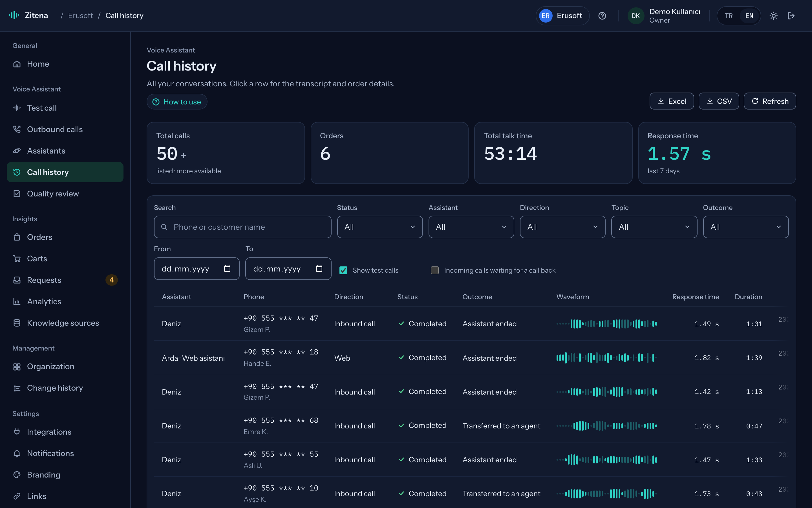Open Carts page
Screen dimensions: 812x508
[x=65, y=259]
